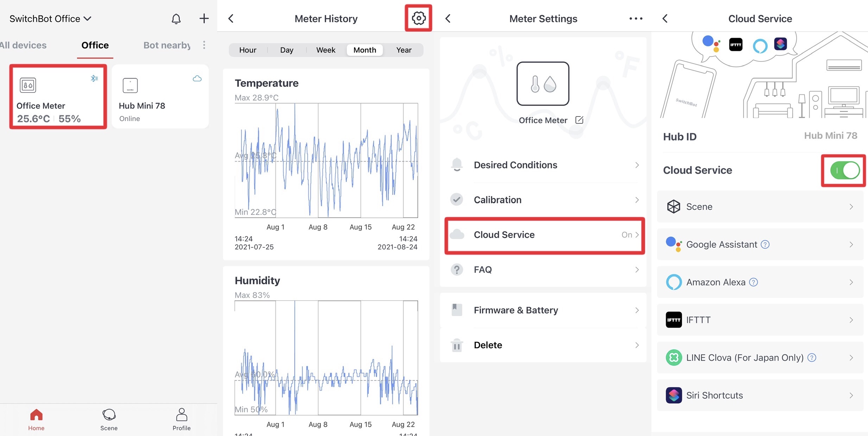The image size is (868, 436).
Task: Open the Scene tab in bottom navigation
Action: pyautogui.click(x=109, y=419)
